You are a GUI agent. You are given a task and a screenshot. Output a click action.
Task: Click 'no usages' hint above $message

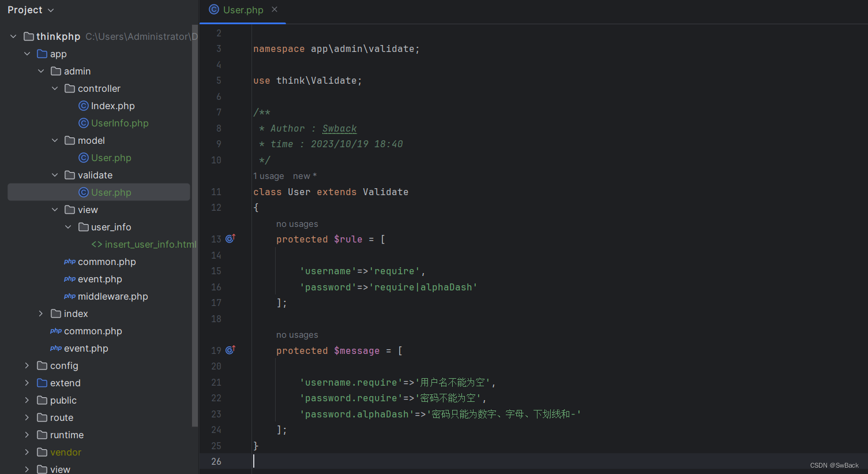pos(297,335)
